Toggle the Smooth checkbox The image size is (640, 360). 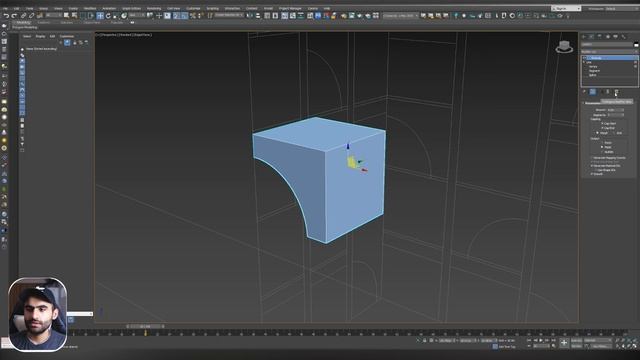(591, 174)
